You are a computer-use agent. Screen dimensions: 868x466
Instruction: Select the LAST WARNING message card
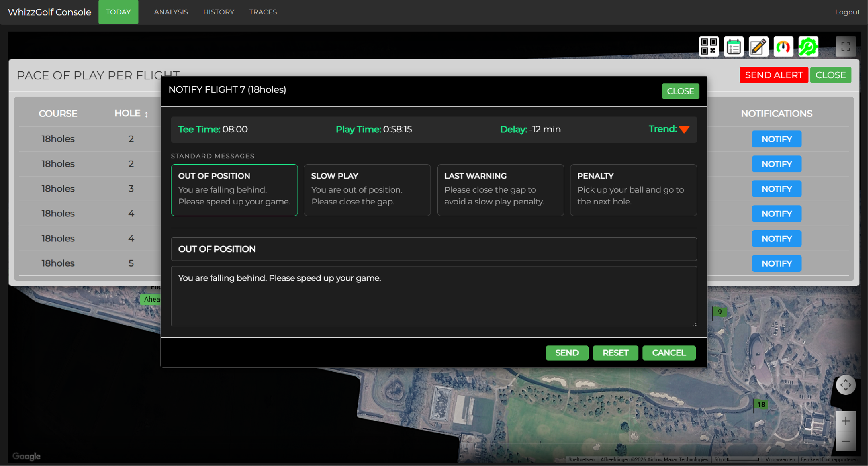point(500,190)
